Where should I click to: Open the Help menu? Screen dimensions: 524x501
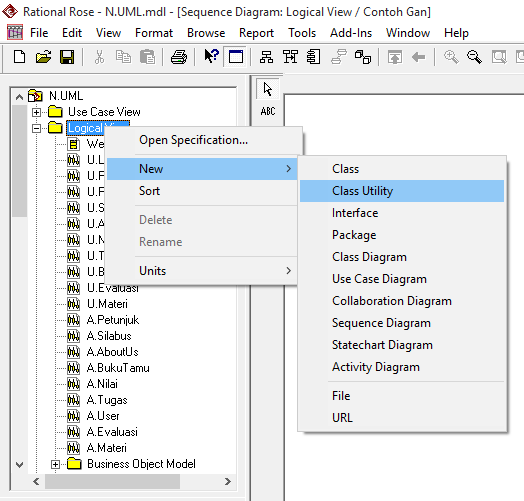456,33
